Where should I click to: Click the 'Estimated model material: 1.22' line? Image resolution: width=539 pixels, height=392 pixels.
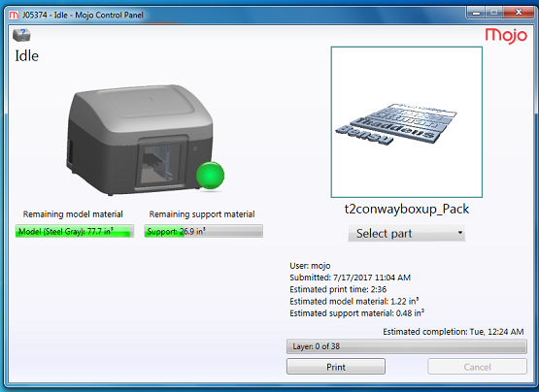(354, 302)
